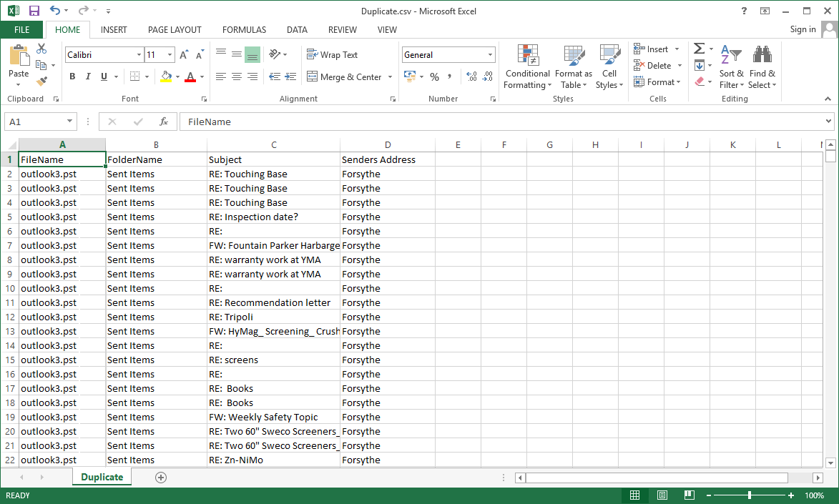Switch to the INSERT tab
Viewport: 839px width, 504px height.
[x=114, y=30]
